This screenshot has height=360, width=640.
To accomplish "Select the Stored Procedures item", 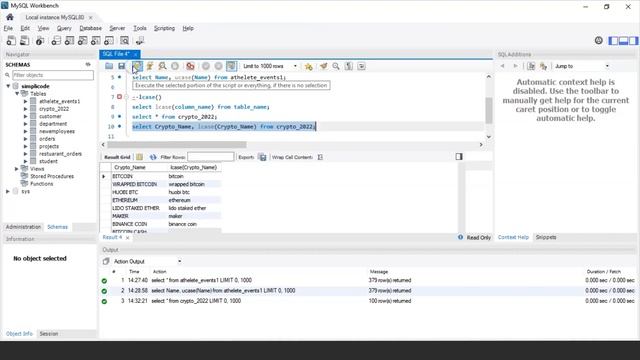I will pos(52,176).
